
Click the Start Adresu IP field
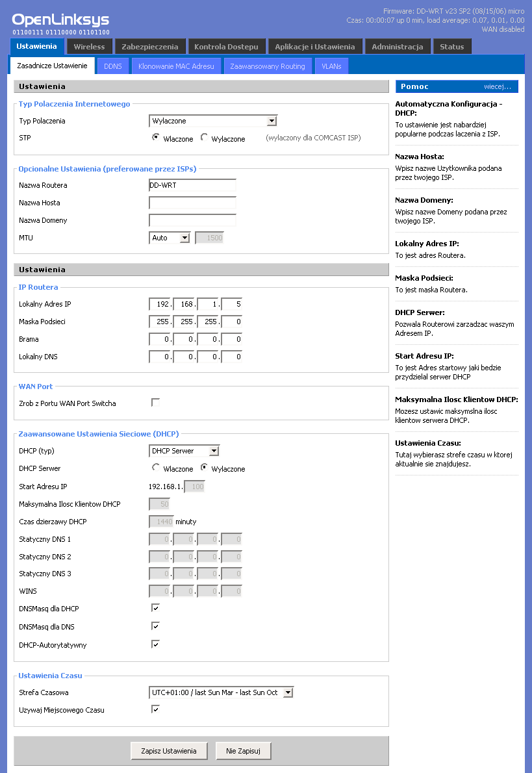[195, 487]
